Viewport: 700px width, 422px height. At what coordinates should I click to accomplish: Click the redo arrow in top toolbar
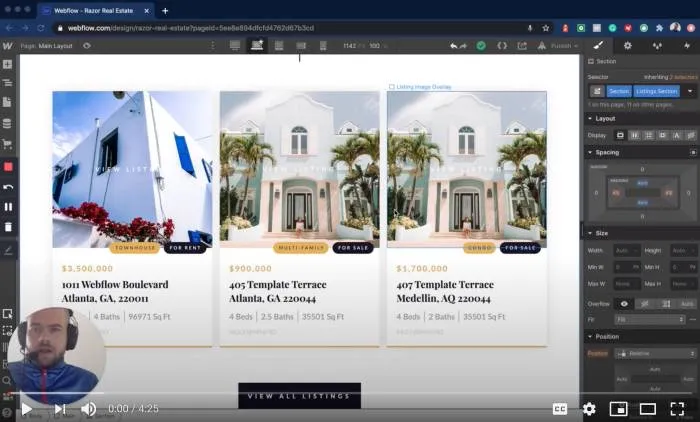(x=463, y=46)
